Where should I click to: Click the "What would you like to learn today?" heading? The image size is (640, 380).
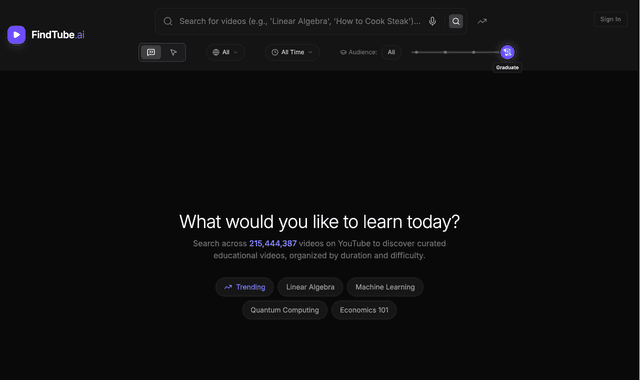(x=320, y=222)
